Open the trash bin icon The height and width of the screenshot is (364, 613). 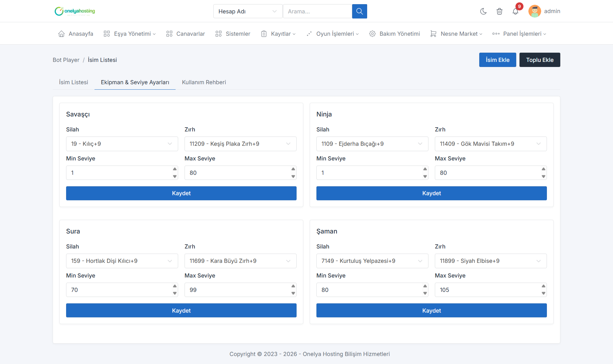point(500,11)
